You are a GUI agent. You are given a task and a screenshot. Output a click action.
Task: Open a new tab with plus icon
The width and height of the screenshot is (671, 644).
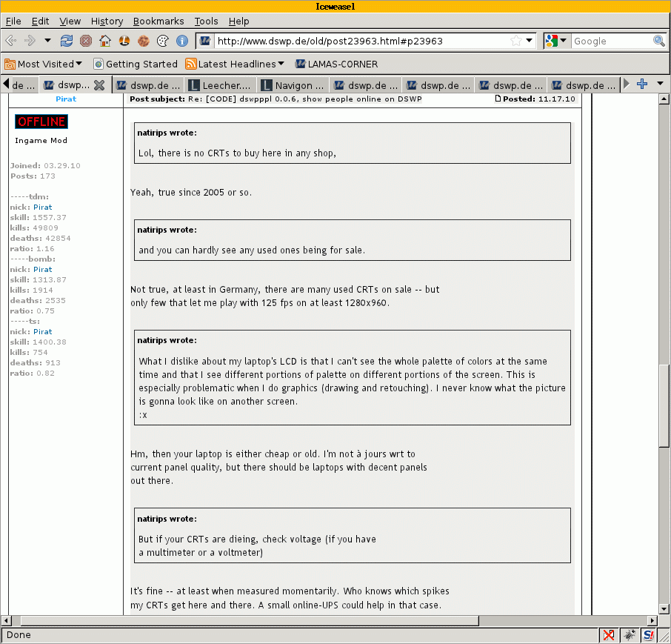tap(642, 84)
